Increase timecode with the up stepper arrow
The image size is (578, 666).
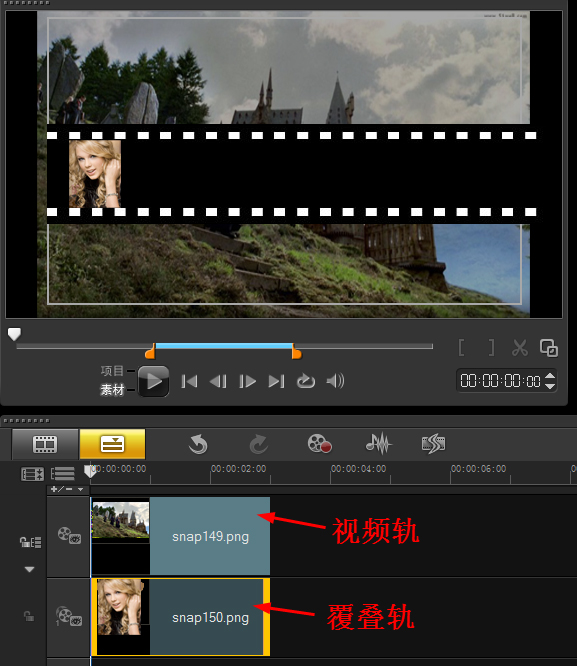(550, 376)
